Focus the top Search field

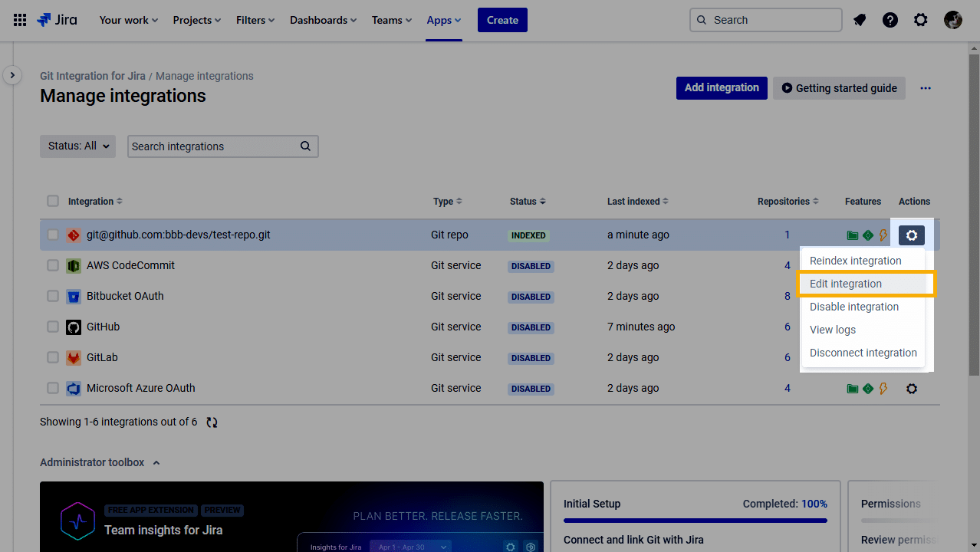point(765,20)
